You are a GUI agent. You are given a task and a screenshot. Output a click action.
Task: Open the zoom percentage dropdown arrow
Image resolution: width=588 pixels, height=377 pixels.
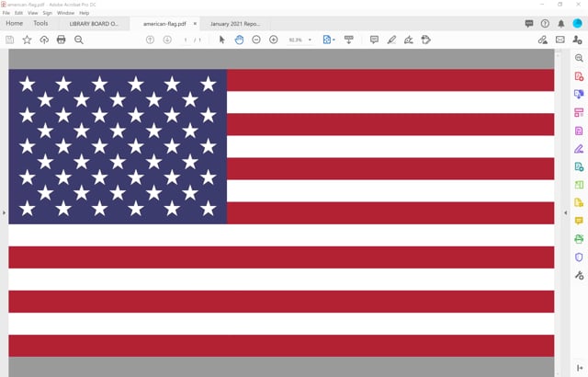310,40
